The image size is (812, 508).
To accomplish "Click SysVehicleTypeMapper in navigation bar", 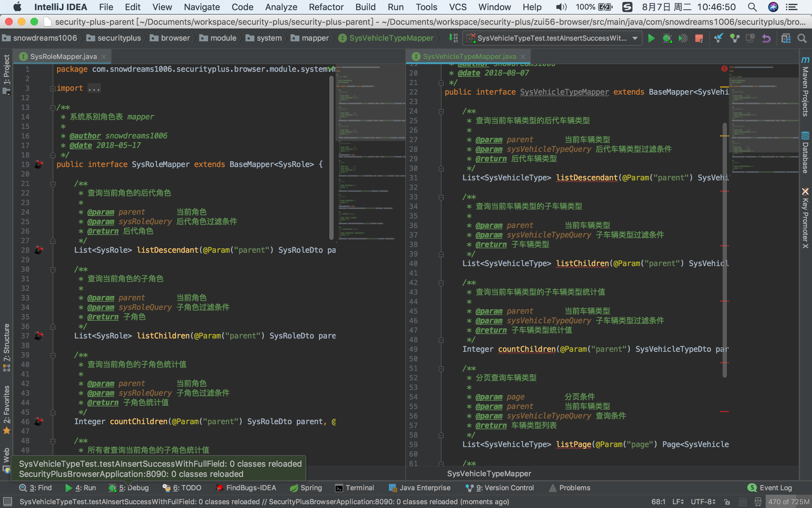I will 386,38.
